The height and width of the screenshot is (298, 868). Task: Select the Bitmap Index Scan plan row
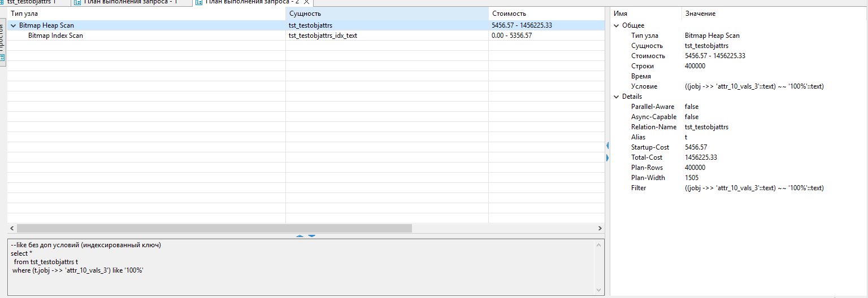click(55, 36)
